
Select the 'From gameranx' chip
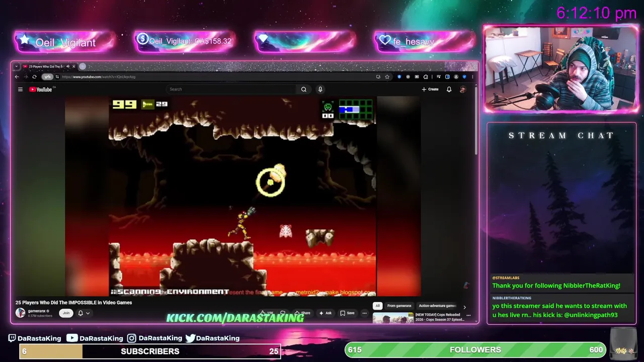point(399,306)
